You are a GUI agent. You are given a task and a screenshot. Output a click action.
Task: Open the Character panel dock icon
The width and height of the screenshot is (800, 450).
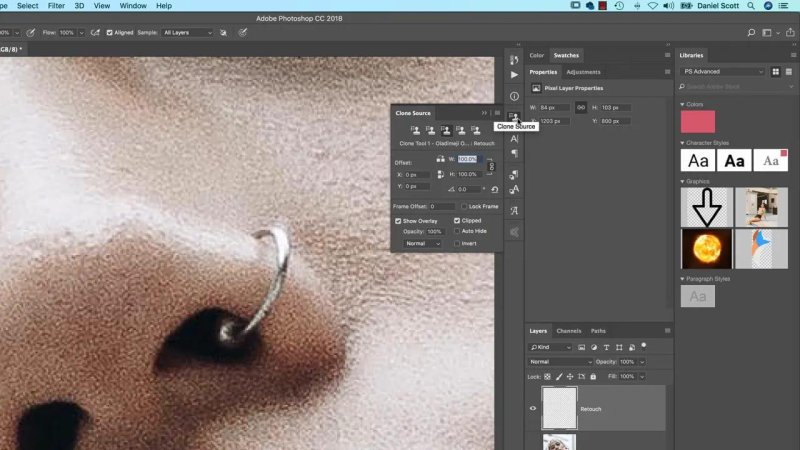coord(514,138)
